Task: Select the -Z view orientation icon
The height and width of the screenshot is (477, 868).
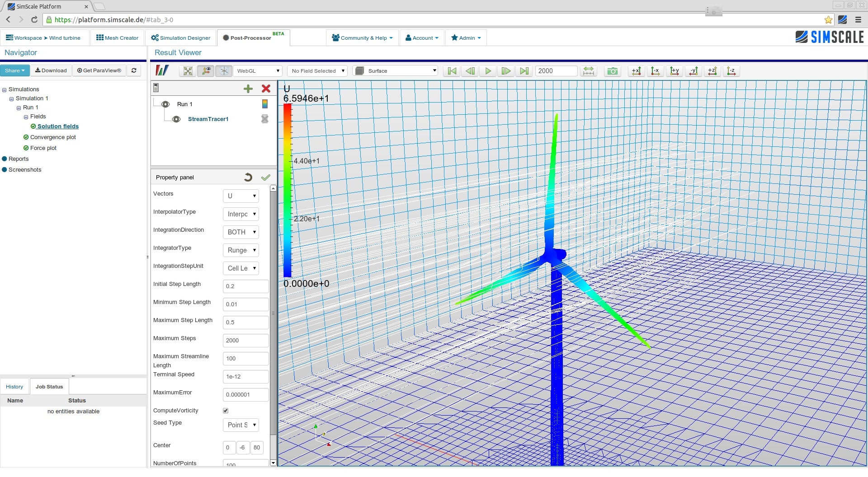Action: click(x=731, y=71)
